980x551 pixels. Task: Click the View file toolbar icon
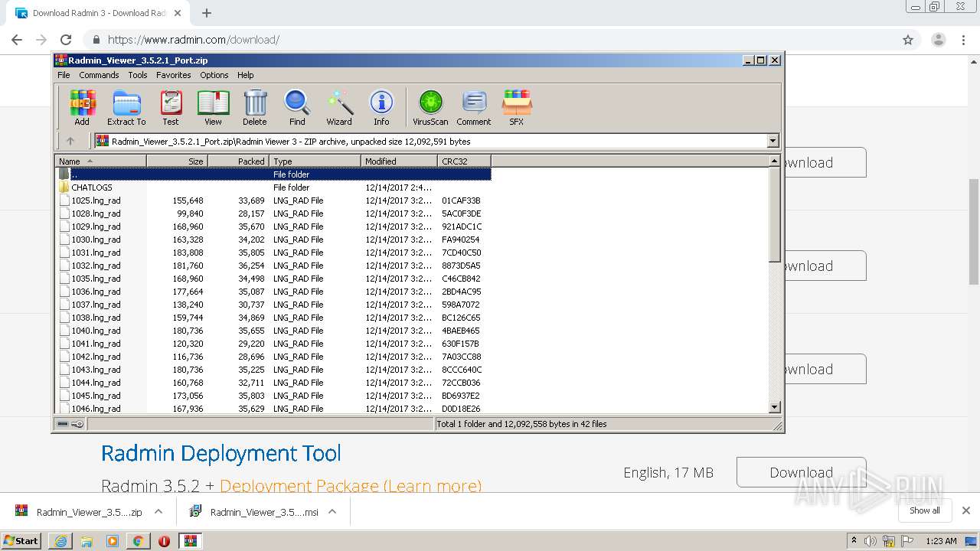coord(213,108)
